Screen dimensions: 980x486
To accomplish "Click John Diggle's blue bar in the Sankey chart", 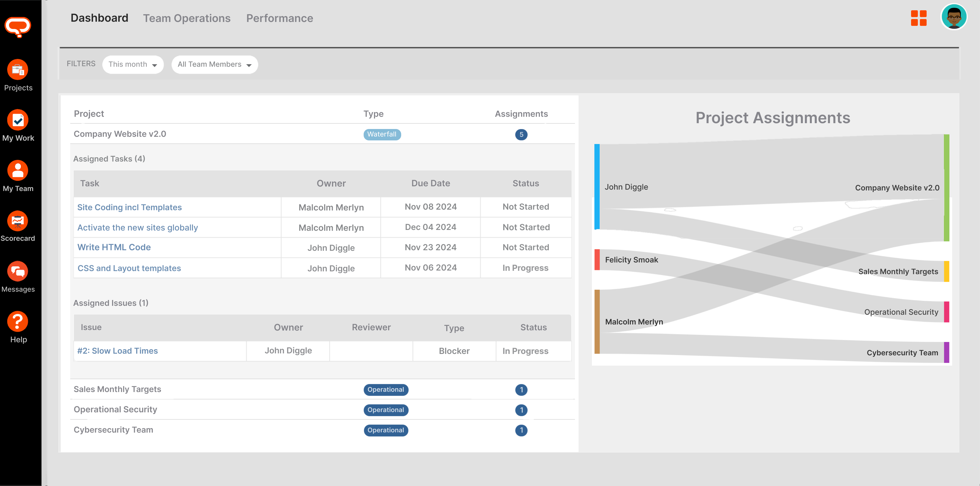I will click(597, 187).
